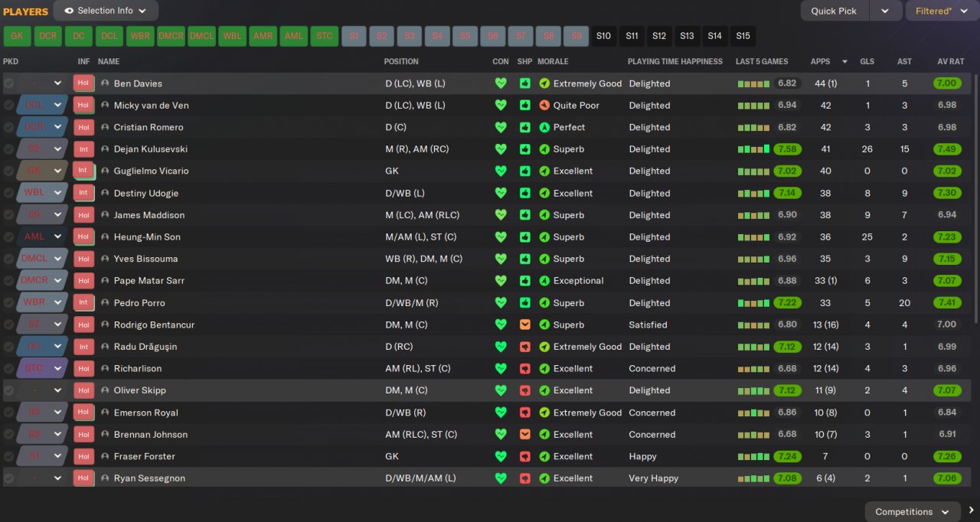Click Radu Drăgușin's red sharpness icon
Viewport: 980px width, 522px height.
click(x=524, y=347)
